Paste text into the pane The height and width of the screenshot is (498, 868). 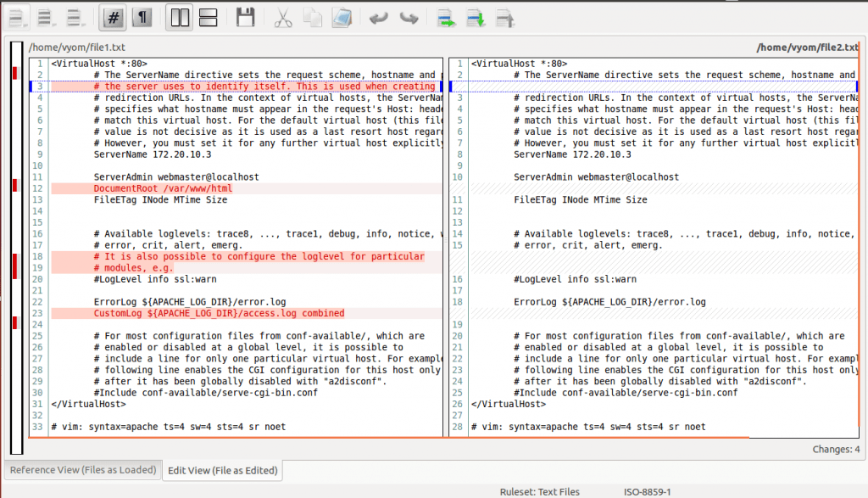click(x=342, y=17)
